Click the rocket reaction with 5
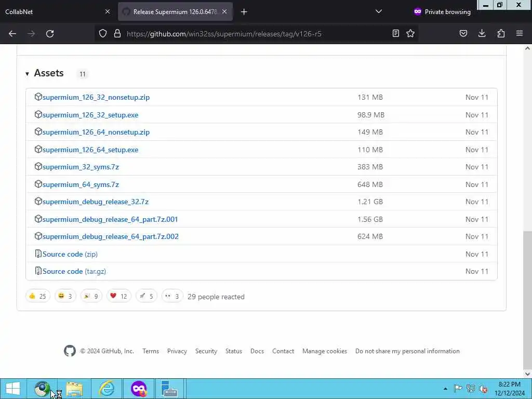 click(146, 296)
